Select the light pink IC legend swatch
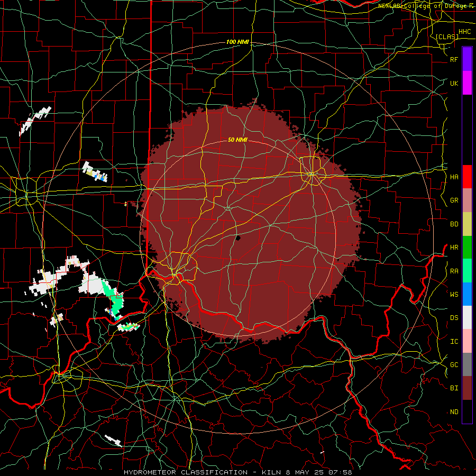Screen dimensions: 476x476 click(x=467, y=341)
